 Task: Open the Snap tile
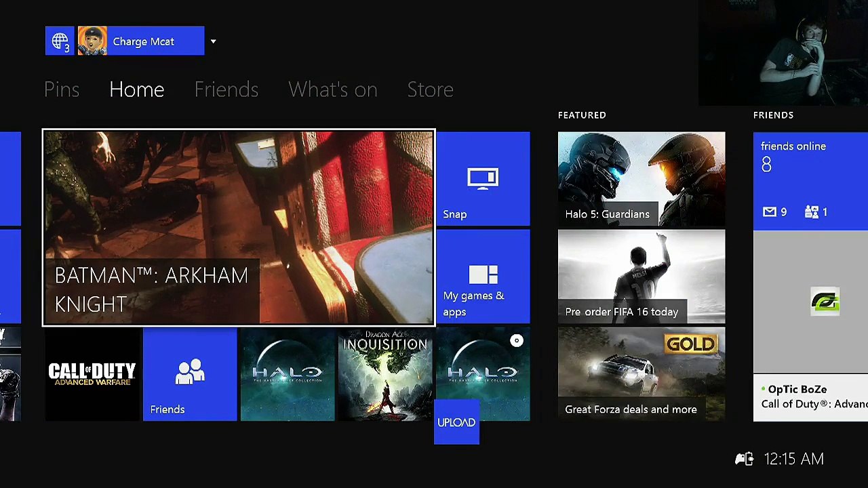483,178
